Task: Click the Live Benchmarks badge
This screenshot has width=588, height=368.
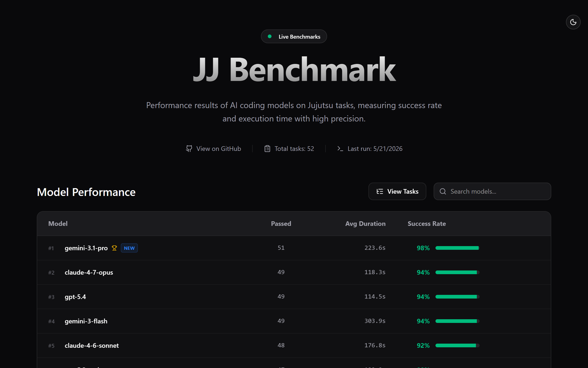Action: (x=294, y=37)
